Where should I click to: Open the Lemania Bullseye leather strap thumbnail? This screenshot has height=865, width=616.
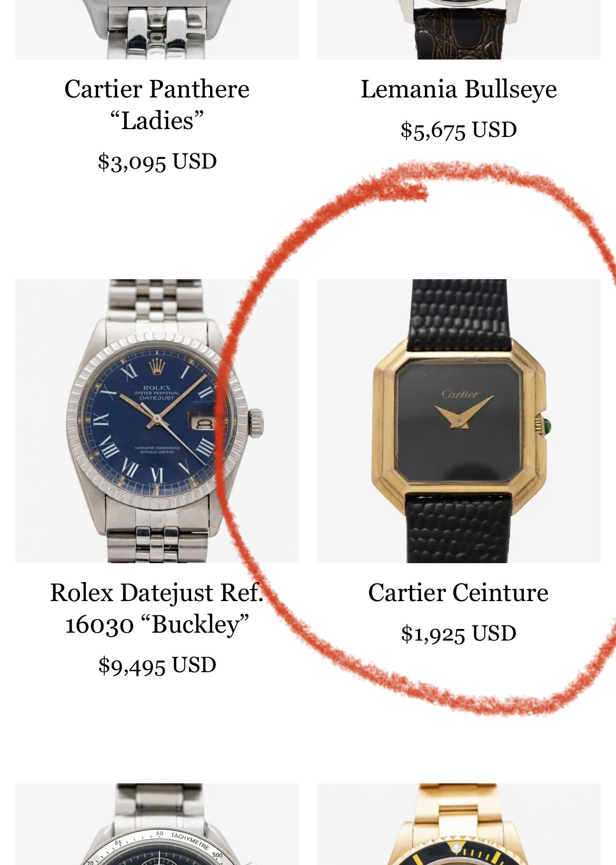tap(459, 30)
